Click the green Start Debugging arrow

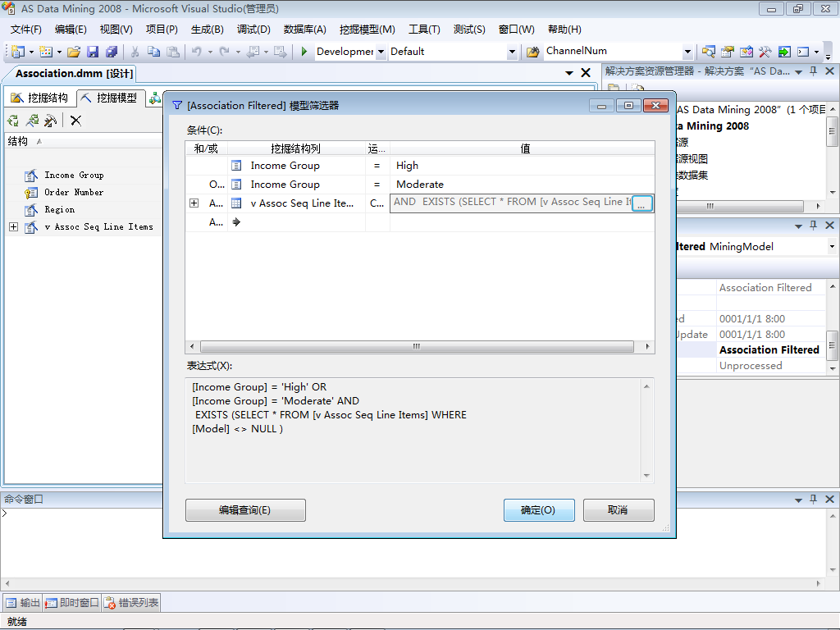tap(304, 52)
